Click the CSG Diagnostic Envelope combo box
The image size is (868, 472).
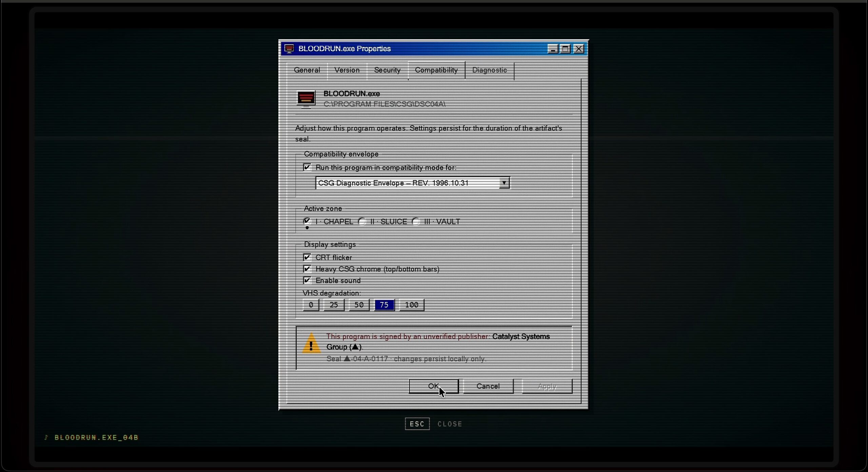(413, 183)
